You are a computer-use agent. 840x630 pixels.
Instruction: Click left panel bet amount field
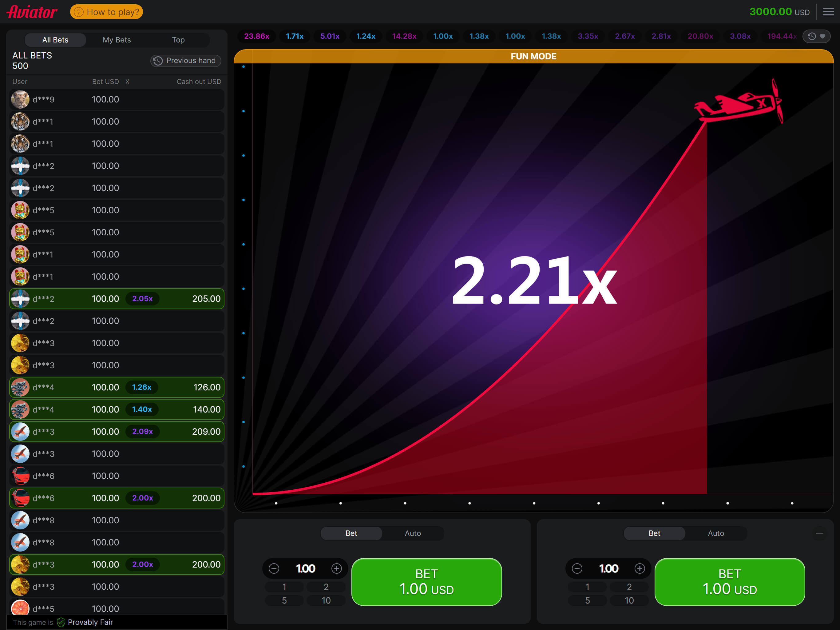(x=305, y=568)
